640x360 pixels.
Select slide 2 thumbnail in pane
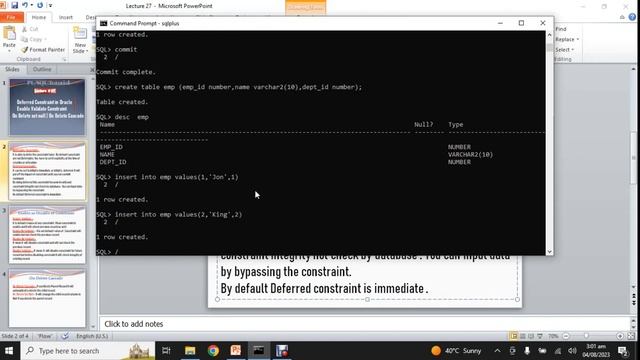(x=47, y=171)
